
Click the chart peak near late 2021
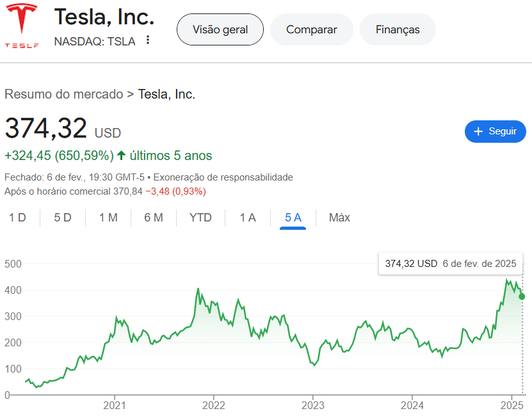pos(198,289)
